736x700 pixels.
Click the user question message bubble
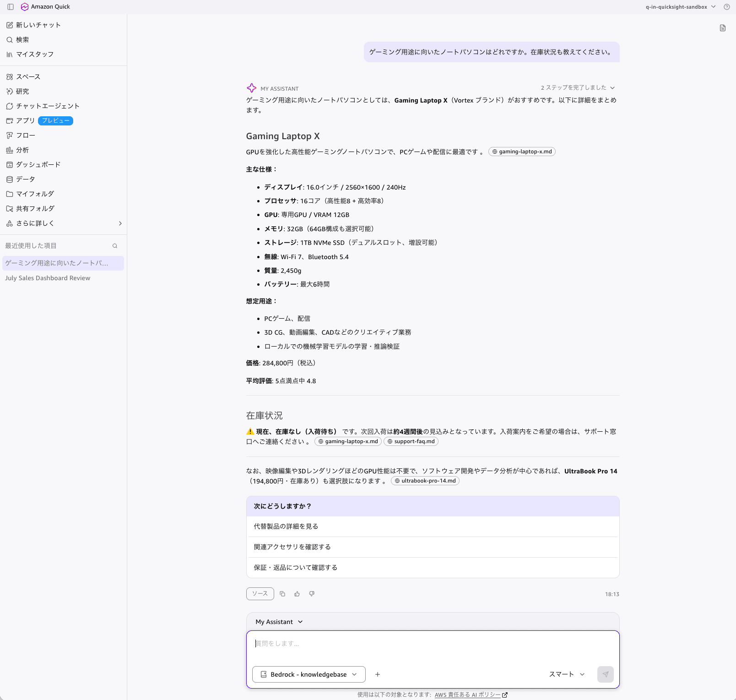(492, 52)
